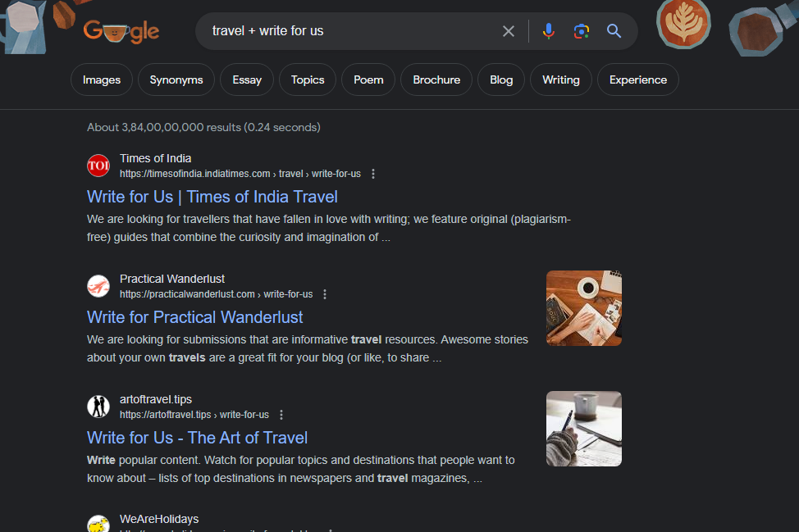Click the timesofindia.indiatimes.com URL breadcrumb
This screenshot has height=532, width=799.
point(240,174)
